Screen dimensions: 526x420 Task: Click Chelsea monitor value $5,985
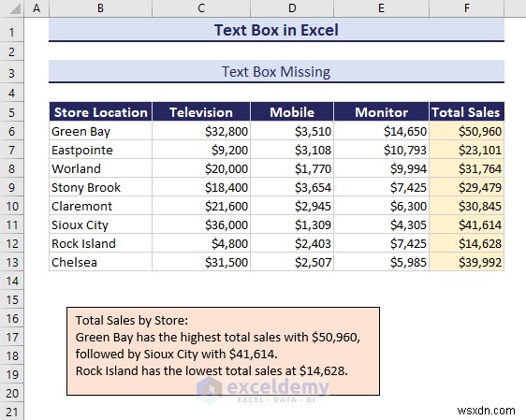382,262
